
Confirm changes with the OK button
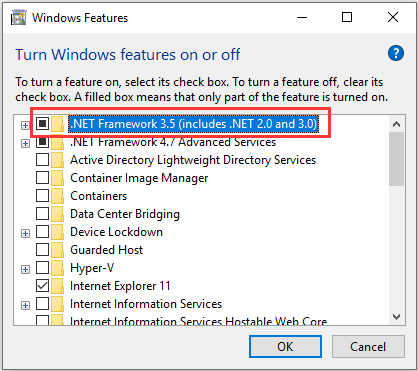285,347
